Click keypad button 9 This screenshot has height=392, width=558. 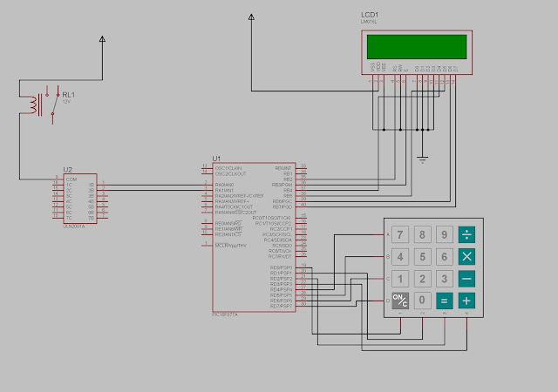[444, 235]
